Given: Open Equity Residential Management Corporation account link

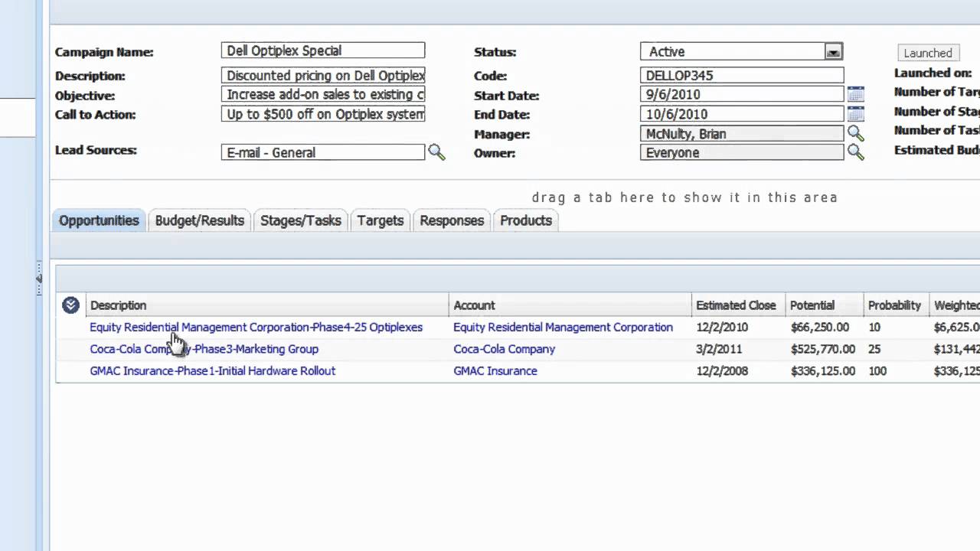Looking at the screenshot, I should 563,327.
